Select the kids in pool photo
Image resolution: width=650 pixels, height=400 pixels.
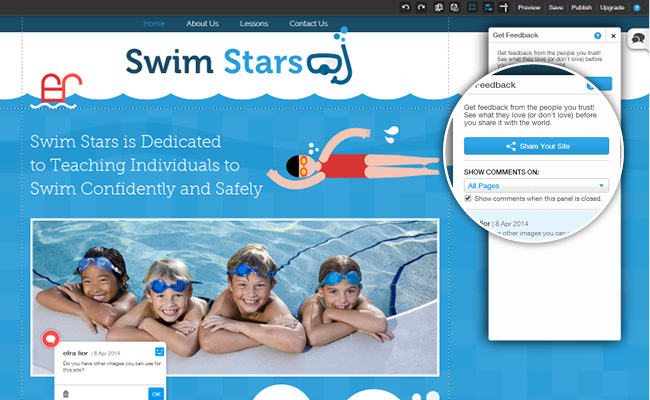tap(235, 297)
